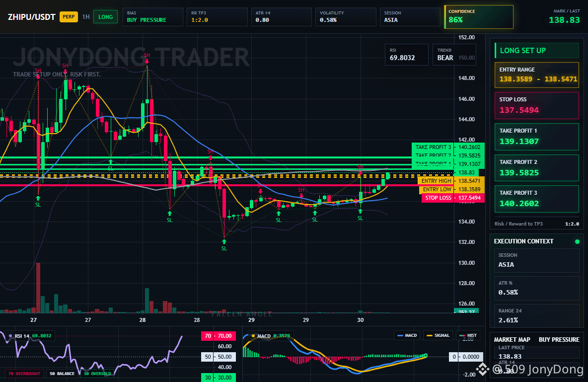This screenshot has height=382, width=588.
Task: Click the 50 BALANCE legend tag
Action: click(62, 374)
